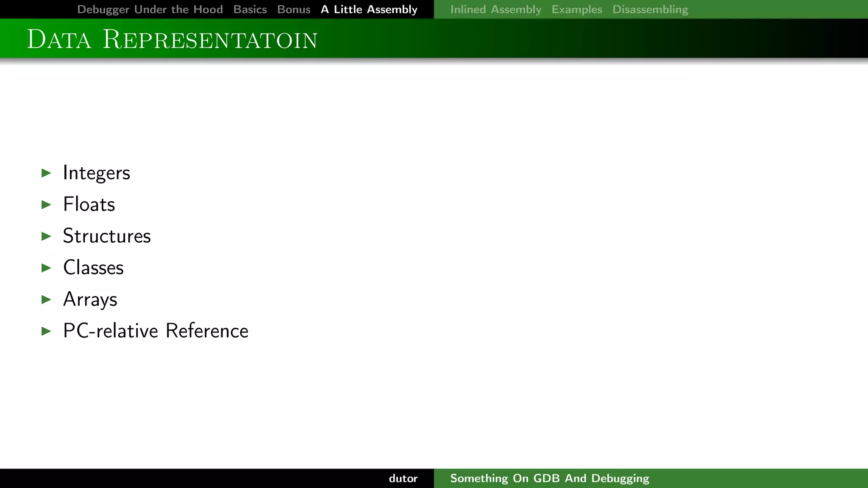Go to Debugger Under the Hood section

[150, 9]
